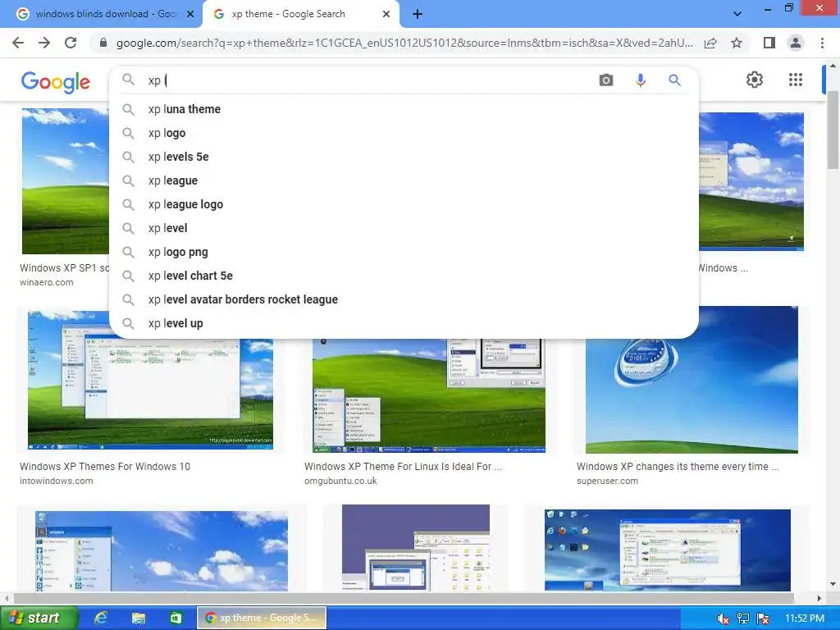Reload the current page
840x630 pixels.
click(x=71, y=43)
